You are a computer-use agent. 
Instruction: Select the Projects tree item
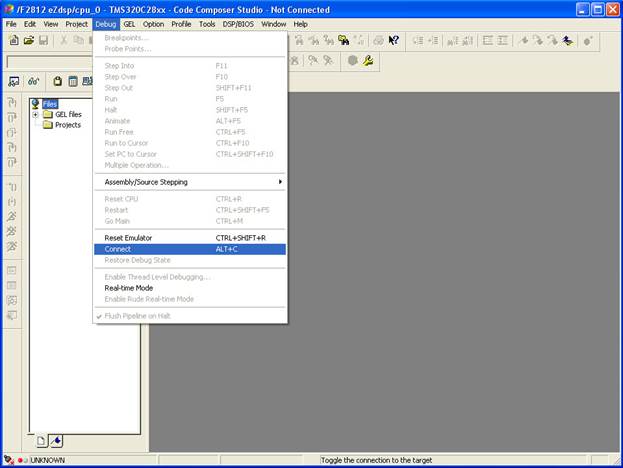tap(68, 125)
